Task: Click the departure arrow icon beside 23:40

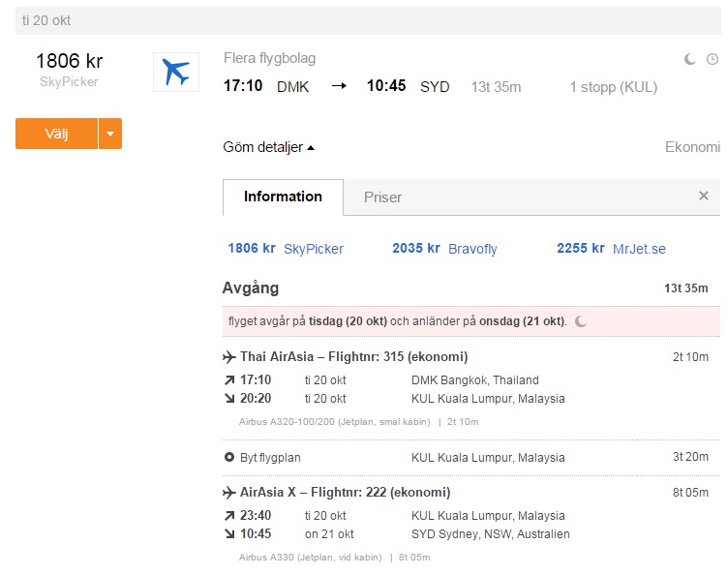Action: click(229, 516)
